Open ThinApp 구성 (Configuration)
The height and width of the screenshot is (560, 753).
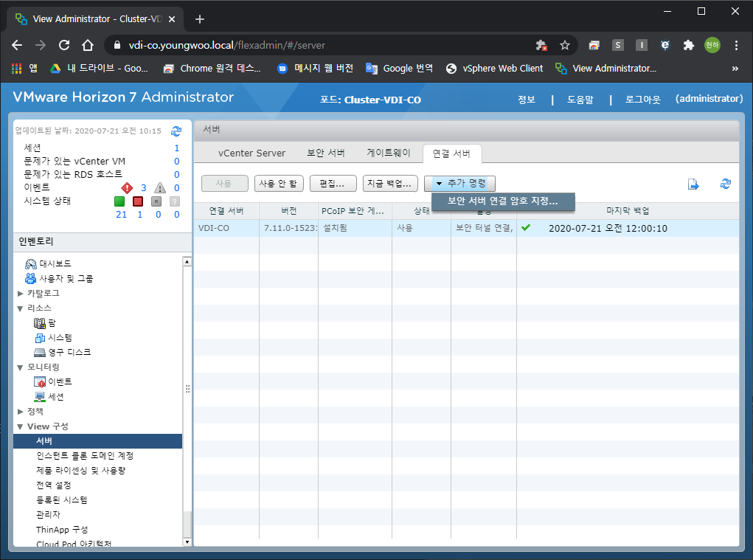pyautogui.click(x=62, y=530)
